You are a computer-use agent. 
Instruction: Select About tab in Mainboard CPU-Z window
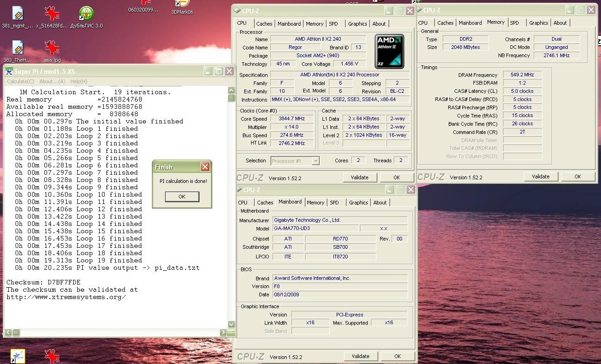[x=380, y=203]
